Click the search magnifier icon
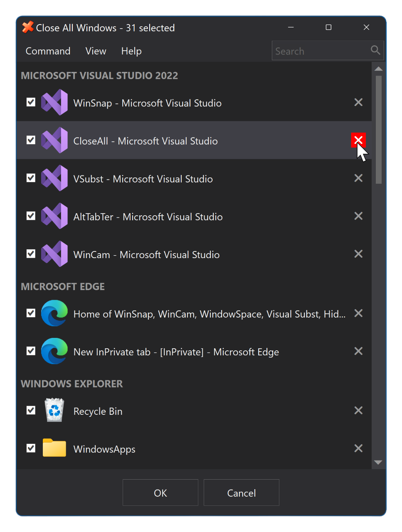 [375, 51]
